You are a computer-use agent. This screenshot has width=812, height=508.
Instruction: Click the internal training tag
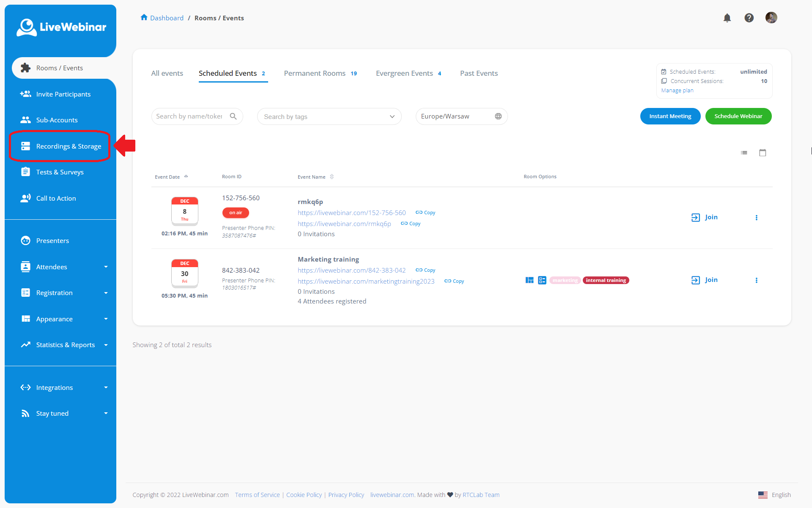point(606,280)
